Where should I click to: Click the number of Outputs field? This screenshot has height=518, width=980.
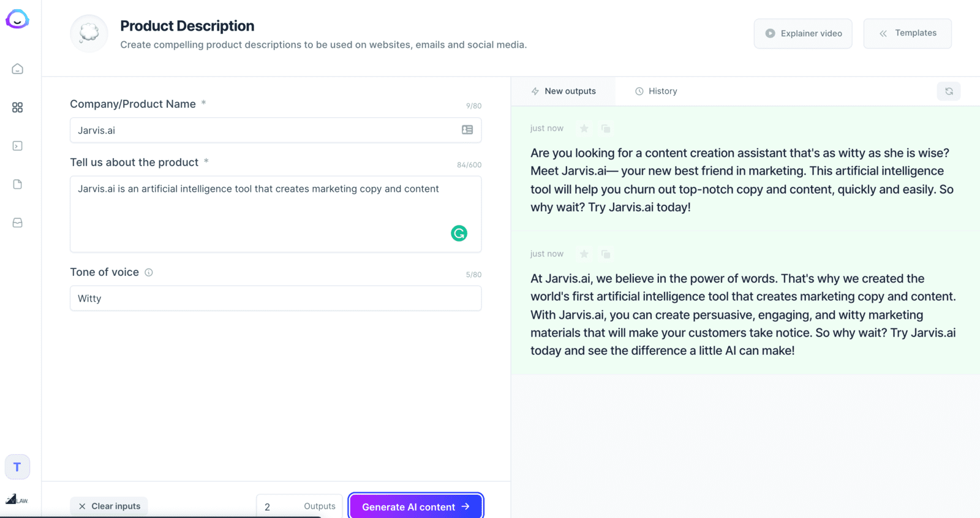point(300,506)
